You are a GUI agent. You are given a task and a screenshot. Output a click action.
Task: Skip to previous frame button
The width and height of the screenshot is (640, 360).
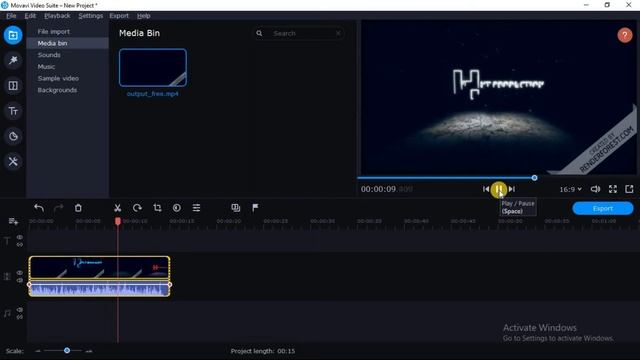(x=486, y=189)
